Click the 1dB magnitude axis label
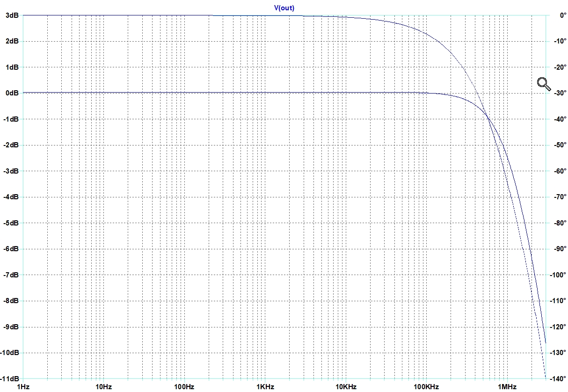Image resolution: width=568 pixels, height=392 pixels. click(x=12, y=67)
